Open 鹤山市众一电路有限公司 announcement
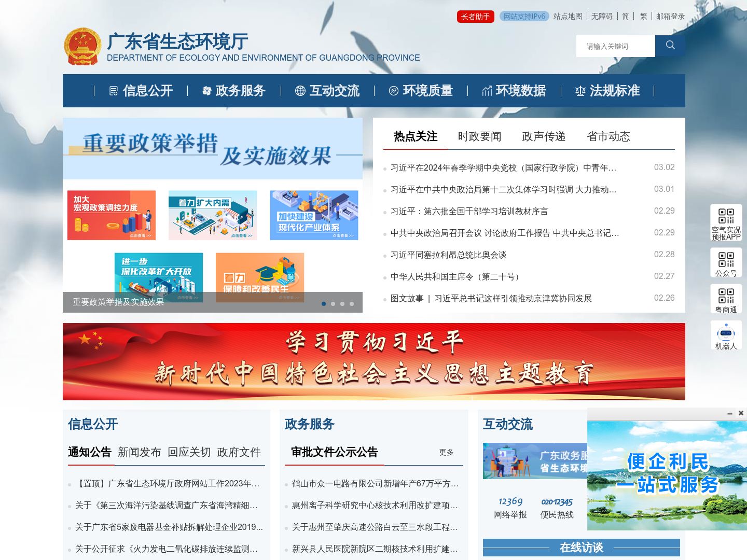The image size is (747, 560). coord(375,483)
